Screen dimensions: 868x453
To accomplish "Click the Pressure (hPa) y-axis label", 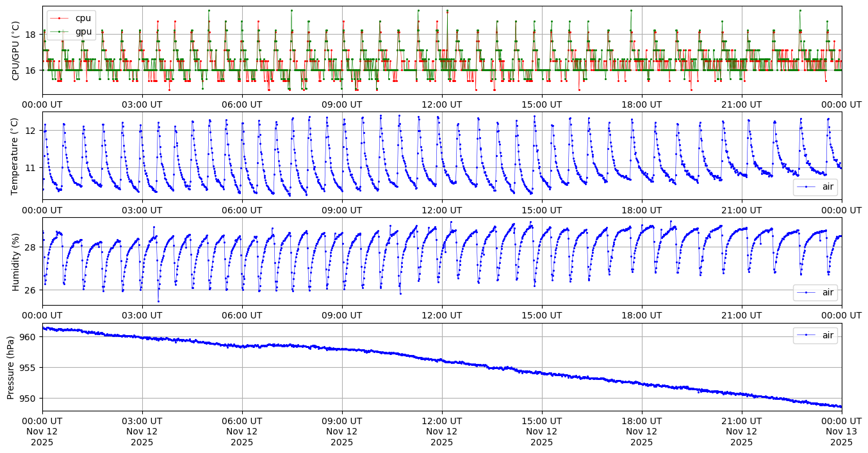I will coord(11,367).
